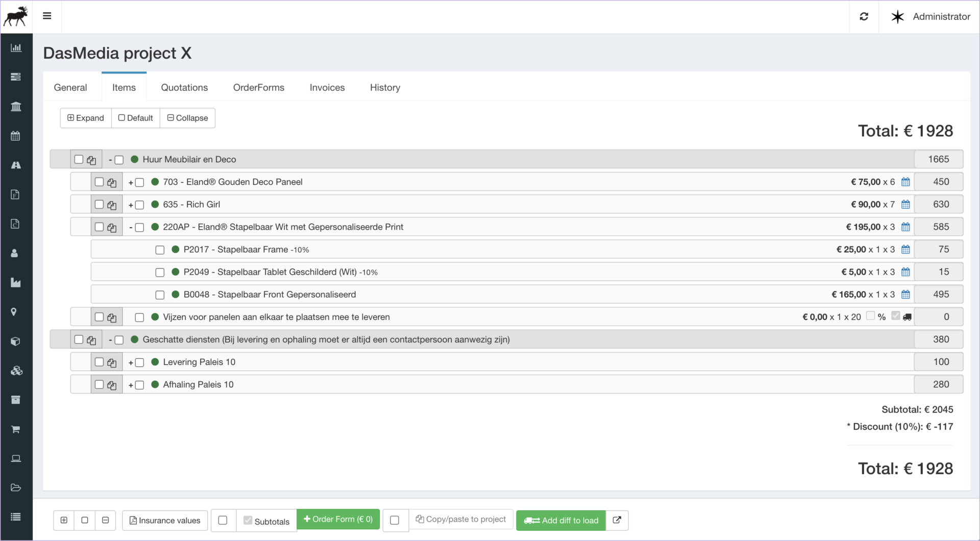This screenshot has width=980, height=541.
Task: Expand the 703 - Eland Gouden Deco Paneel row
Action: [131, 183]
